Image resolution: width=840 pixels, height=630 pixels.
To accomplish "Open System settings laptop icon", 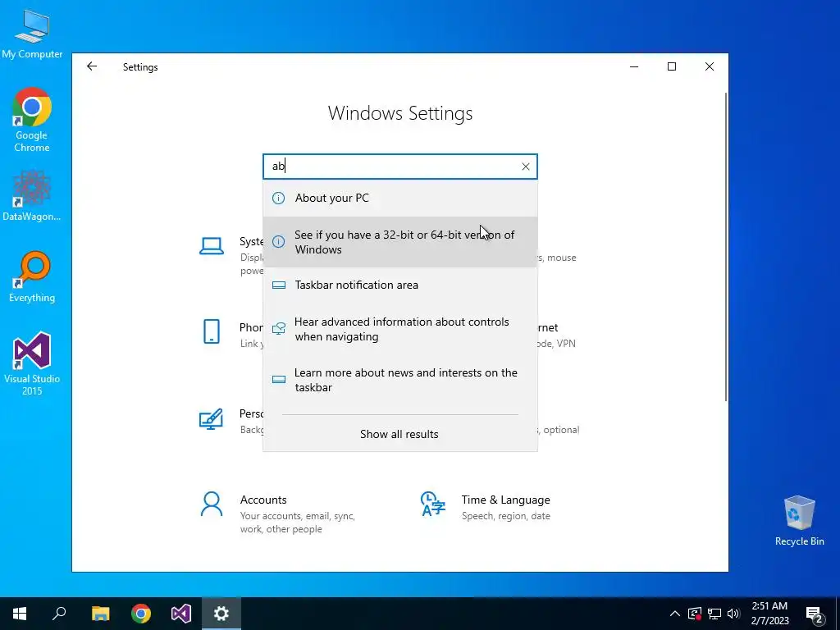I will point(212,246).
